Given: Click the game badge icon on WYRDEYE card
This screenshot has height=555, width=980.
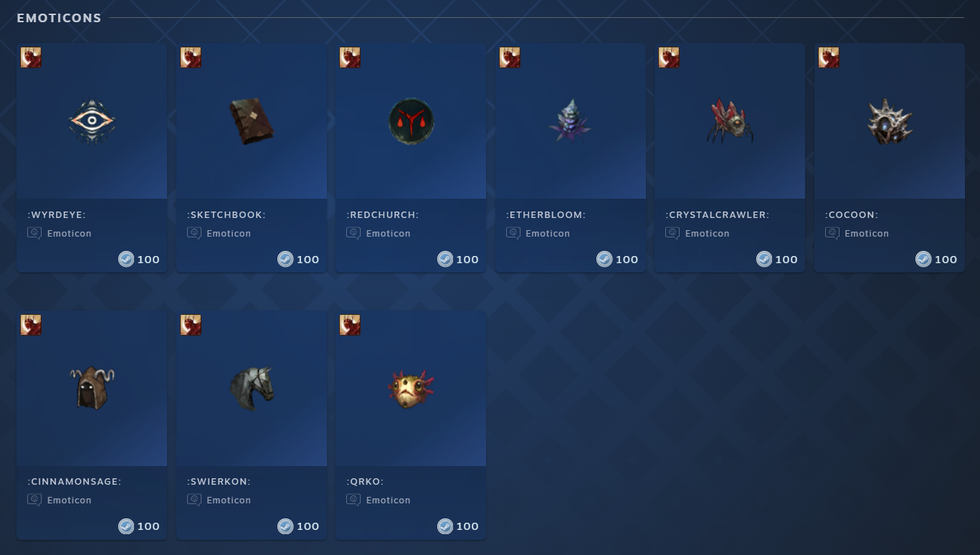Looking at the screenshot, I should click(31, 57).
